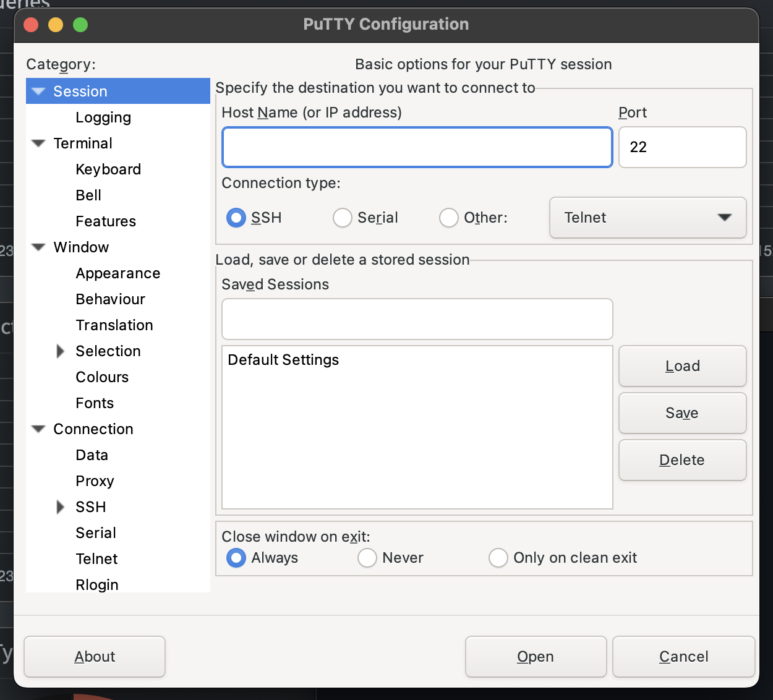Viewport: 773px width, 700px height.
Task: Collapse the Window category triangle
Action: [x=38, y=247]
